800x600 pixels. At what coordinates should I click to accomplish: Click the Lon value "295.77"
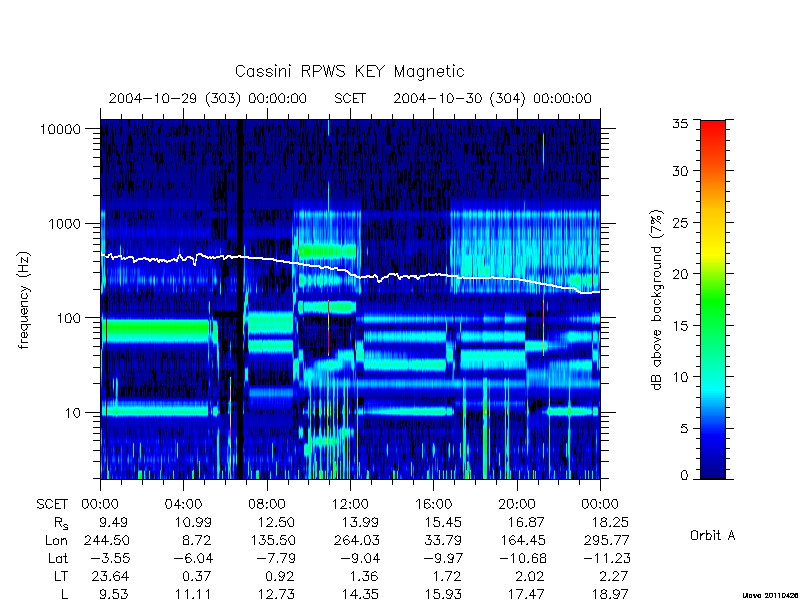[x=606, y=540]
